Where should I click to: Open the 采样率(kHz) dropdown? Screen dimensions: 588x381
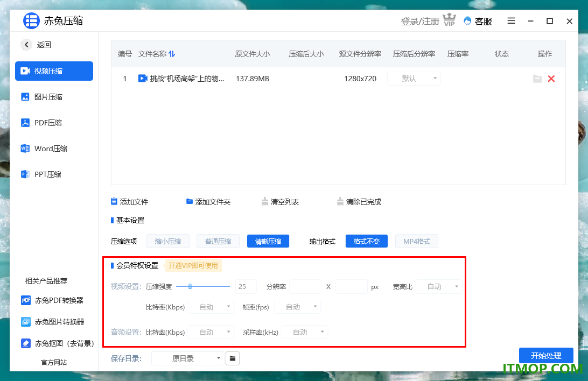click(305, 332)
